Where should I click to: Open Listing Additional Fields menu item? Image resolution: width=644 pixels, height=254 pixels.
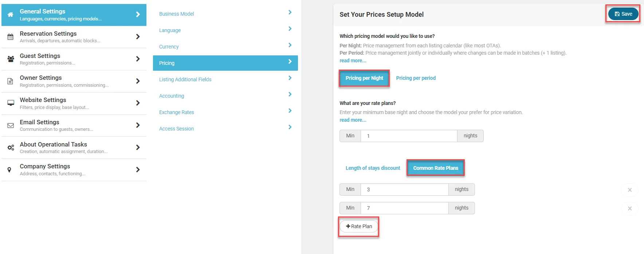[x=185, y=79]
